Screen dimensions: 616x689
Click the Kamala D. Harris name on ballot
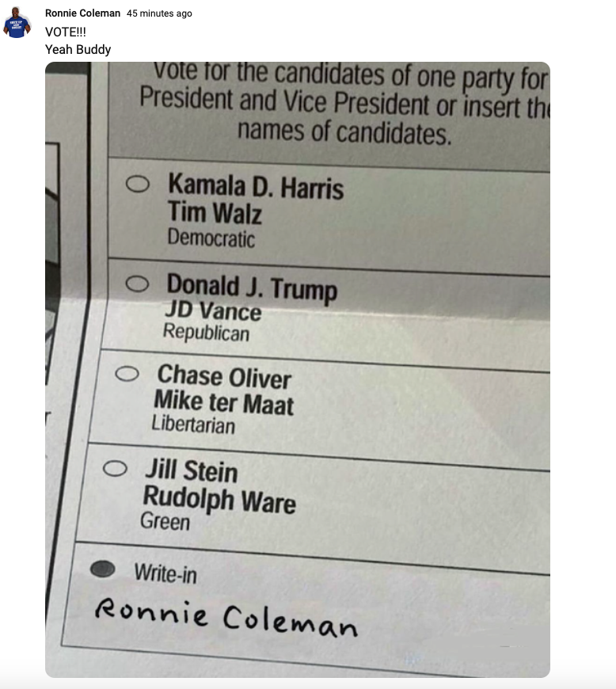(x=256, y=186)
